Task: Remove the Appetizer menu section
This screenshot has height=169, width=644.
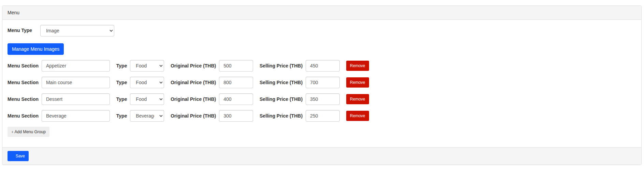Action: (357, 66)
